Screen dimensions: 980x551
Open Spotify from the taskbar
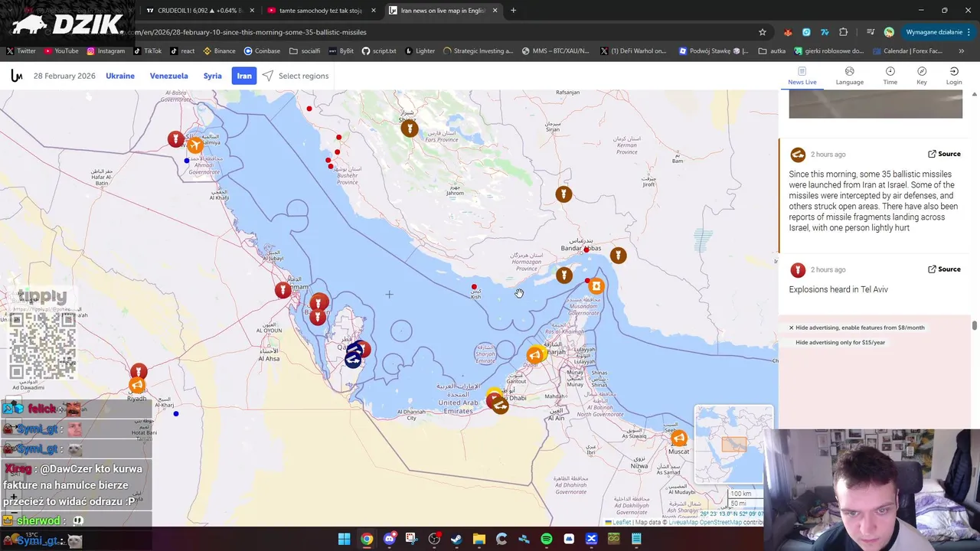coord(546,539)
